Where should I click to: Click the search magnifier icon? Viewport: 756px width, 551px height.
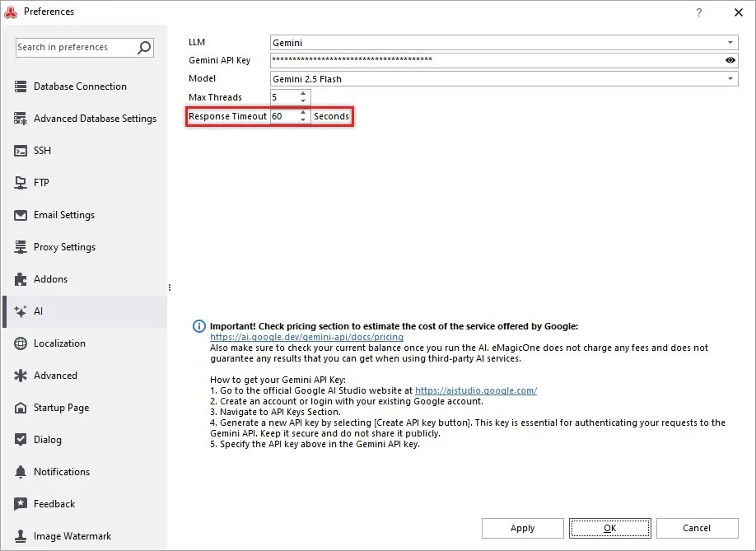click(144, 48)
